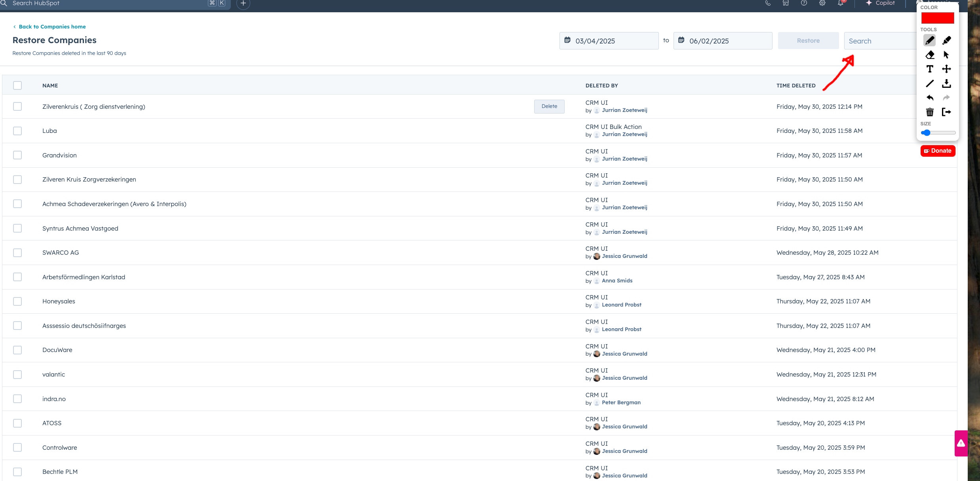Open the red color swatch picker
The width and height of the screenshot is (980, 481).
[937, 18]
